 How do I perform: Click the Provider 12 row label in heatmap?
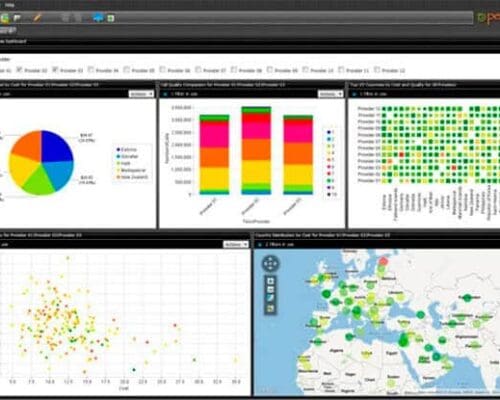pyautogui.click(x=369, y=109)
